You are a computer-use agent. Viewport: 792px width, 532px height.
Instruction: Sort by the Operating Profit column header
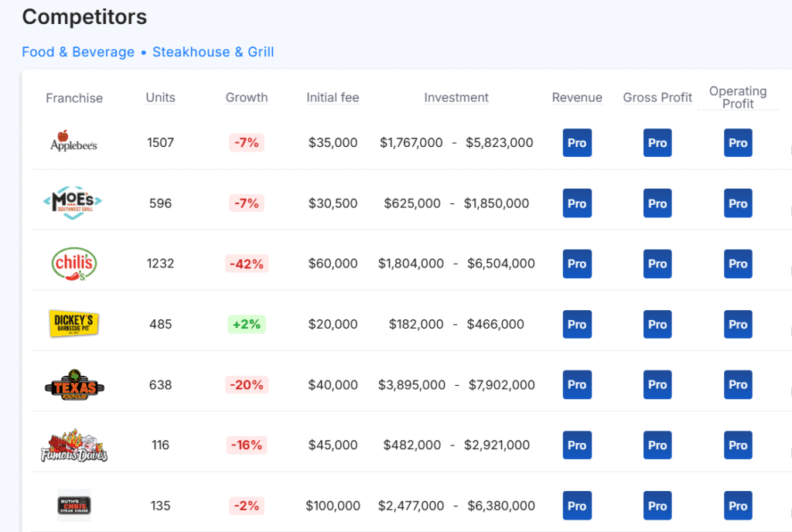point(738,97)
